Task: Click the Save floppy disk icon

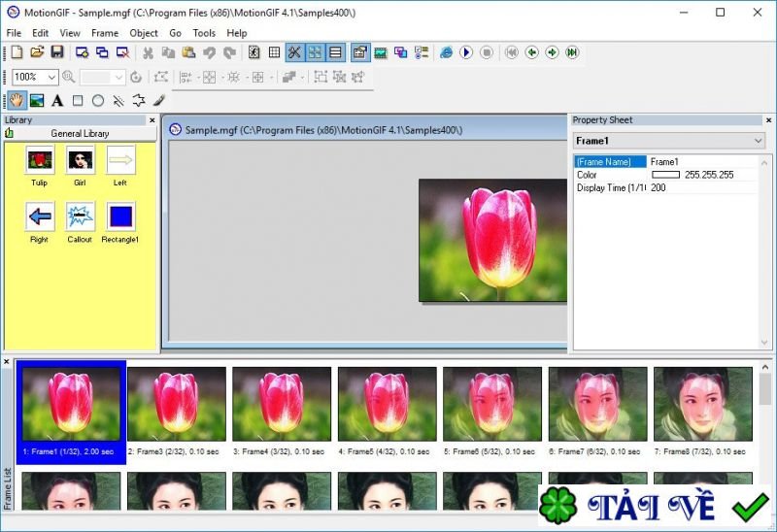Action: tap(57, 52)
